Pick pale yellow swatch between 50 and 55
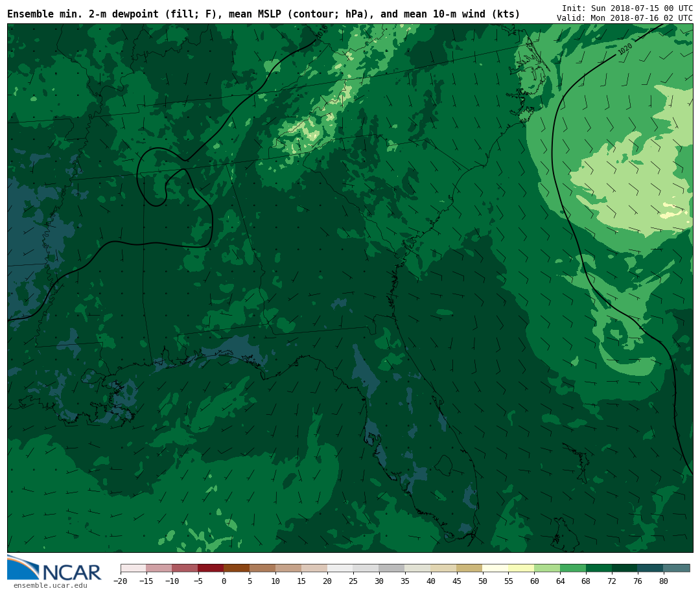The width and height of the screenshot is (700, 593). click(495, 568)
